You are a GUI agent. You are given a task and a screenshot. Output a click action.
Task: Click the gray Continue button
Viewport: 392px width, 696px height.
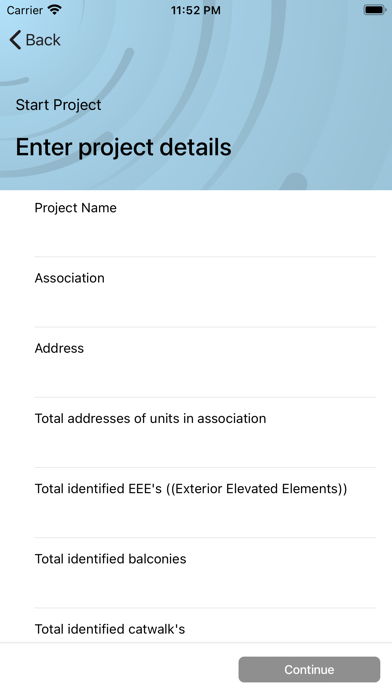click(x=309, y=669)
